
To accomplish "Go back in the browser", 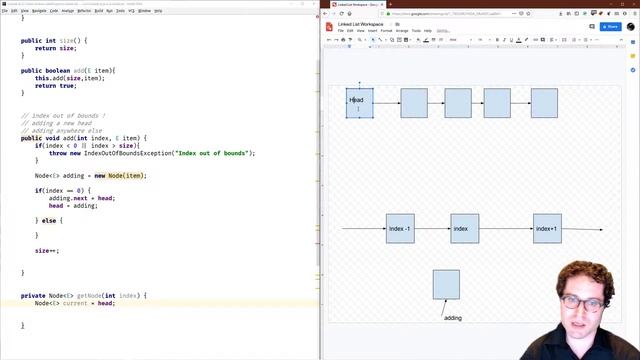I will click(325, 13).
